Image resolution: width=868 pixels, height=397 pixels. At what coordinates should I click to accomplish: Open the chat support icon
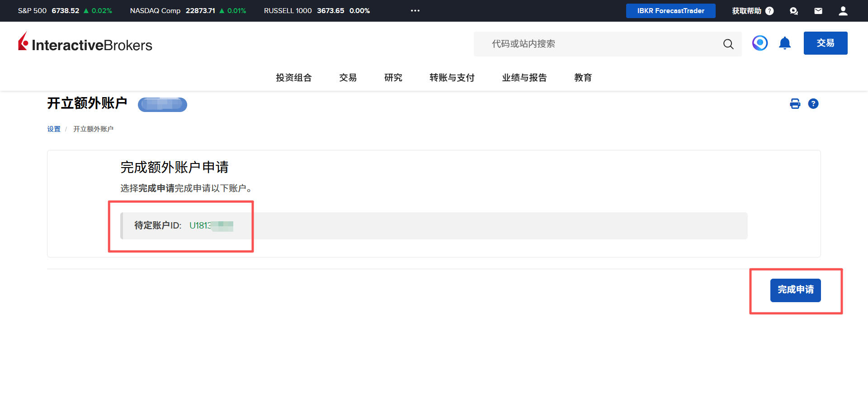[x=793, y=11]
